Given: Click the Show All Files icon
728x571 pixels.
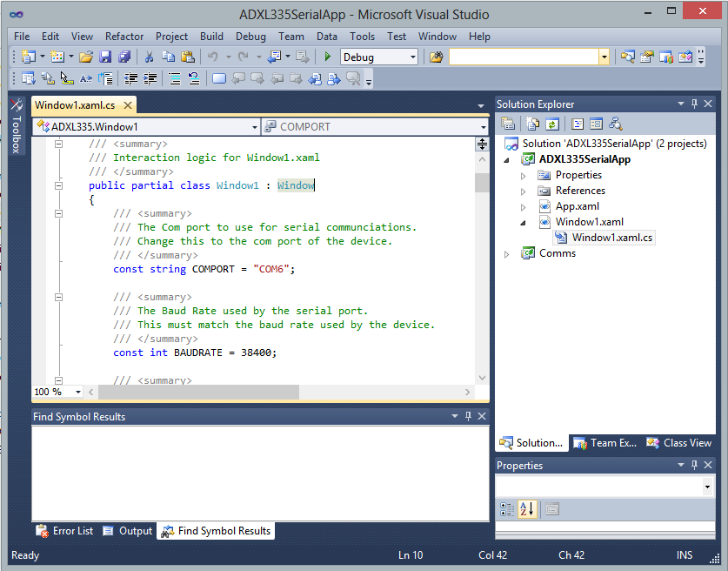Looking at the screenshot, I should (x=532, y=124).
